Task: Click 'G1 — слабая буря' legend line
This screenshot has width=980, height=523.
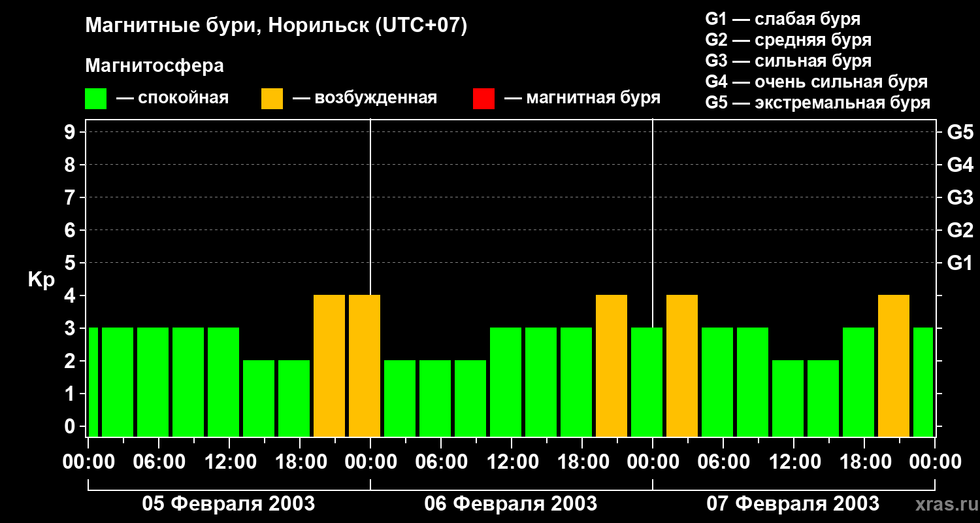Action: (x=783, y=19)
